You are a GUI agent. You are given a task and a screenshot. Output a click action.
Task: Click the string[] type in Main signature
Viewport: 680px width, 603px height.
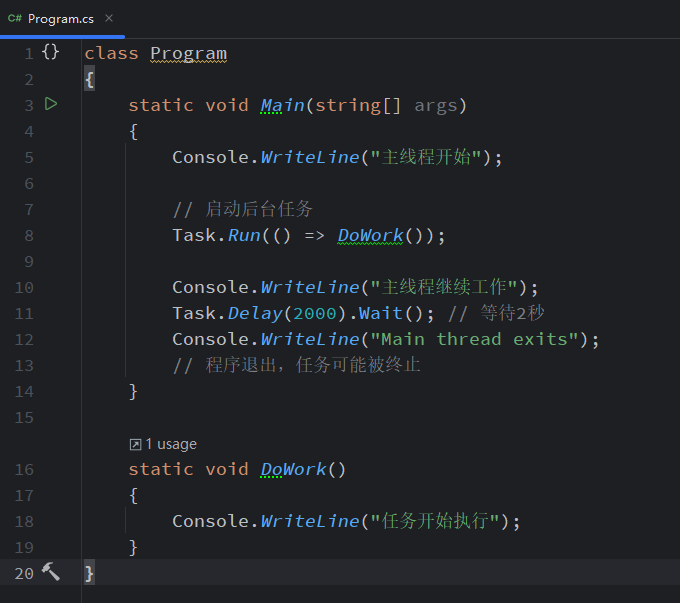coord(358,105)
